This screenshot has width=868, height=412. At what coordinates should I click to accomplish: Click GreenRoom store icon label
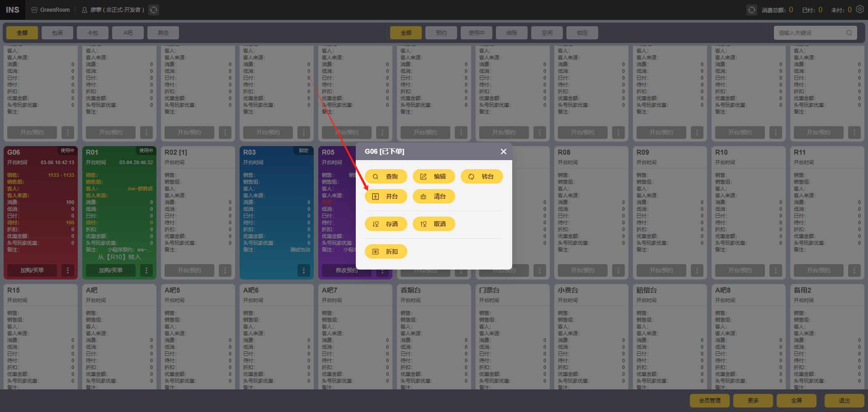click(x=51, y=10)
